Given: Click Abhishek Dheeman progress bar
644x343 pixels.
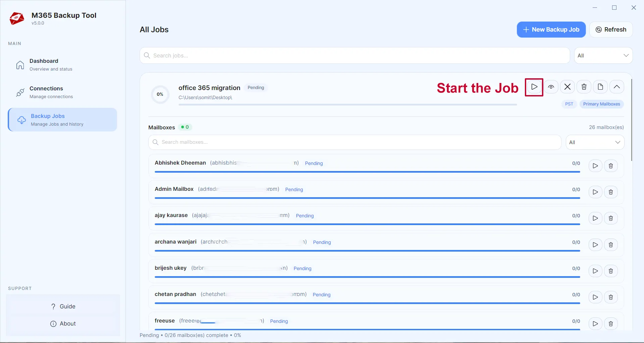Looking at the screenshot, I should click(367, 172).
